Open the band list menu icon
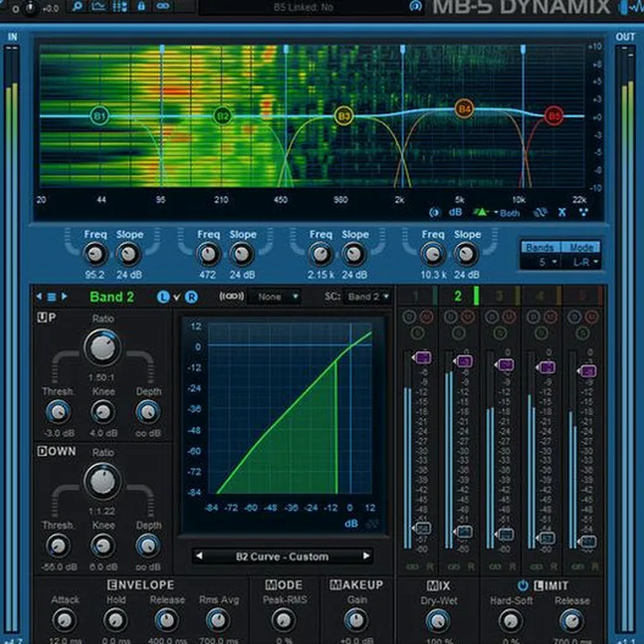 tap(52, 297)
